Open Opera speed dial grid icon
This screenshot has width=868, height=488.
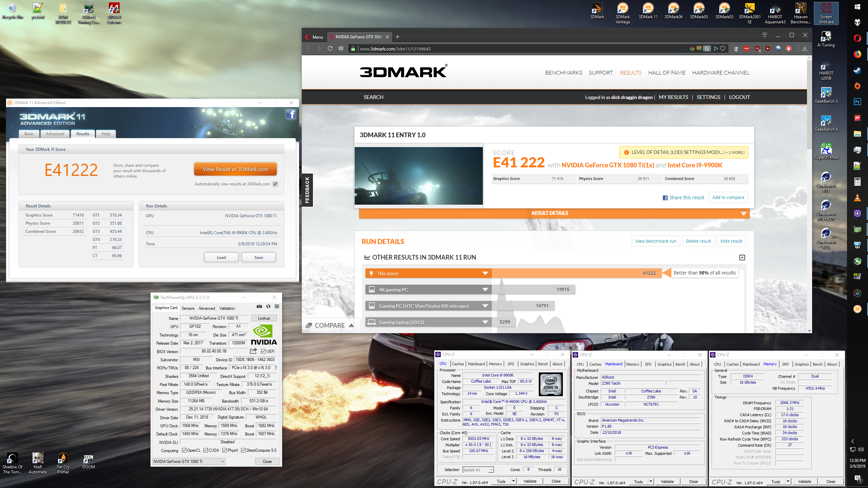point(341,48)
